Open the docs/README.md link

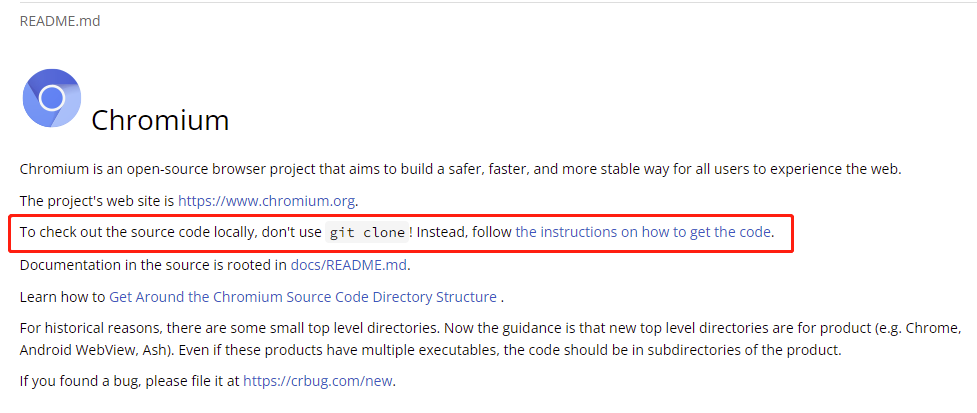[349, 265]
